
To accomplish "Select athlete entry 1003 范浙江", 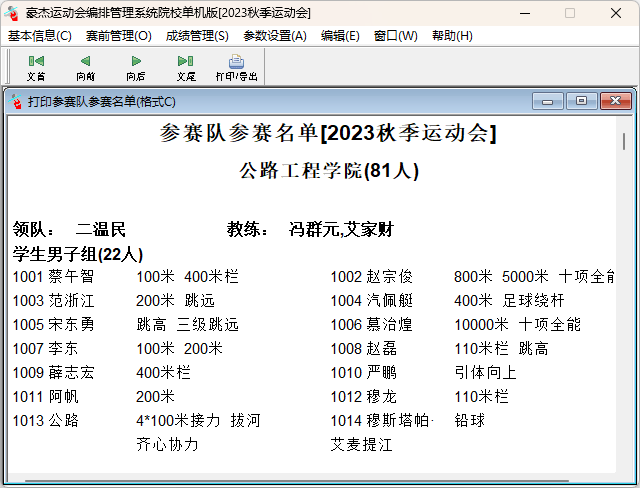I will click(x=53, y=301).
